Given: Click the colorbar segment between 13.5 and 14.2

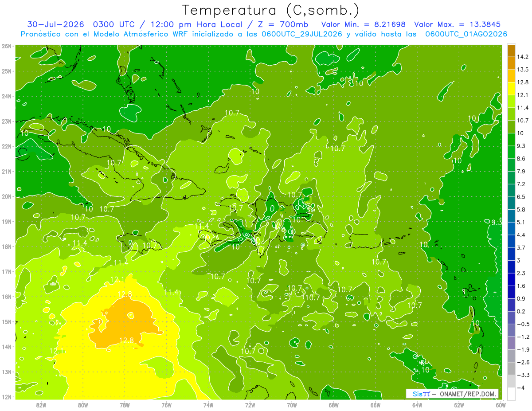Looking at the screenshot, I should coord(511,63).
